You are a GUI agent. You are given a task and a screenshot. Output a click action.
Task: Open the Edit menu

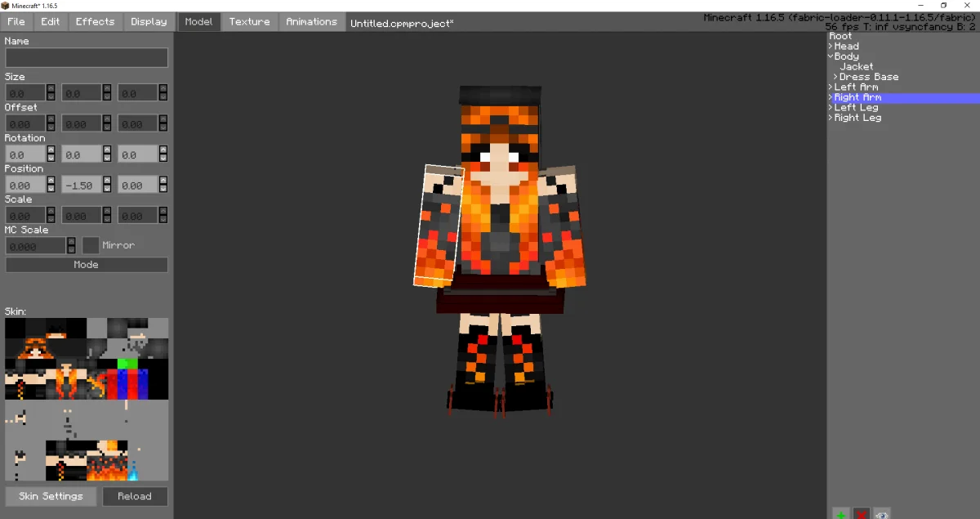coord(51,21)
